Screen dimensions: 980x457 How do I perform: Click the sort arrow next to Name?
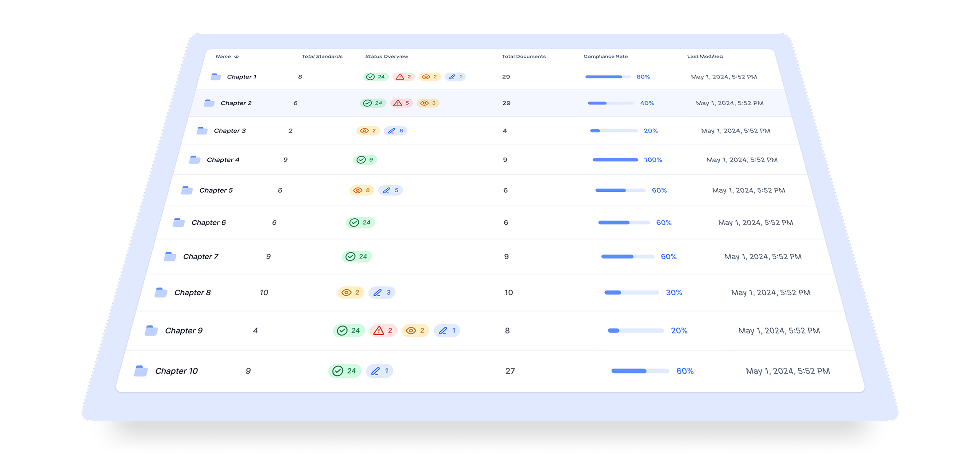tap(237, 57)
